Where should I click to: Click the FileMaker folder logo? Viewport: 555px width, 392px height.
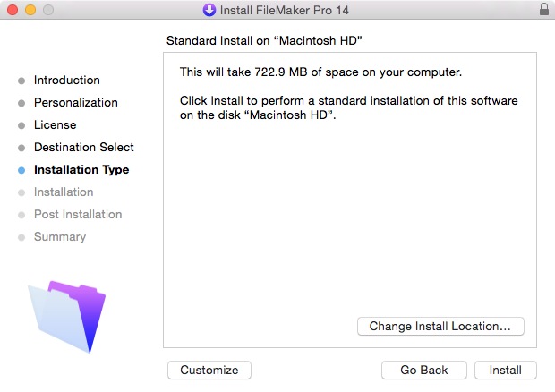click(x=66, y=316)
